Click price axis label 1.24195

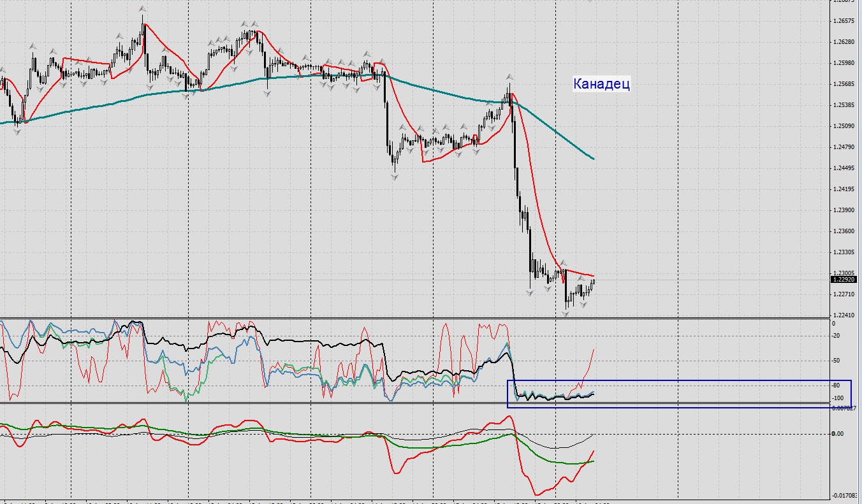point(844,189)
